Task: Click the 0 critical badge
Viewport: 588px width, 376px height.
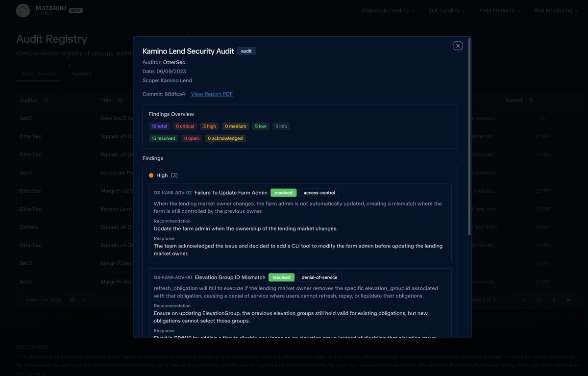Action: click(x=185, y=126)
